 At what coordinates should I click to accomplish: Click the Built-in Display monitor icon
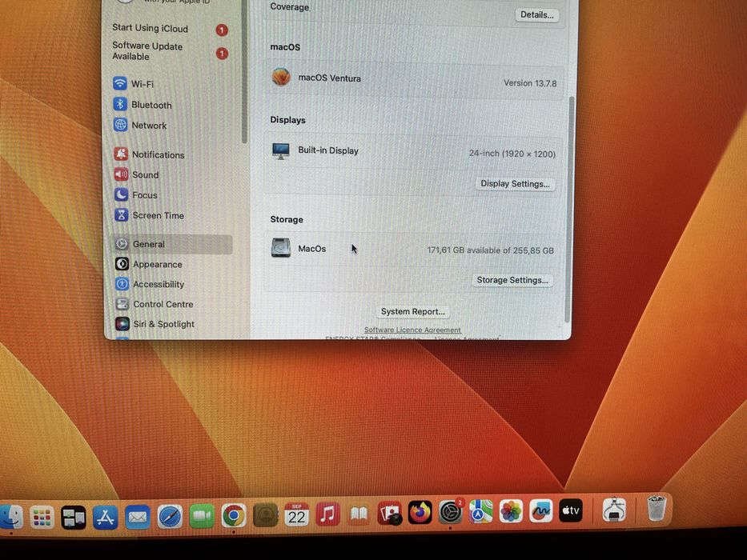280,150
